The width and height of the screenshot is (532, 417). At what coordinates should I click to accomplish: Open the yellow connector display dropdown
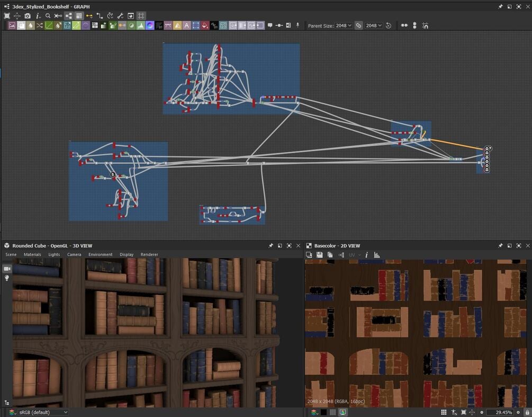[89, 15]
